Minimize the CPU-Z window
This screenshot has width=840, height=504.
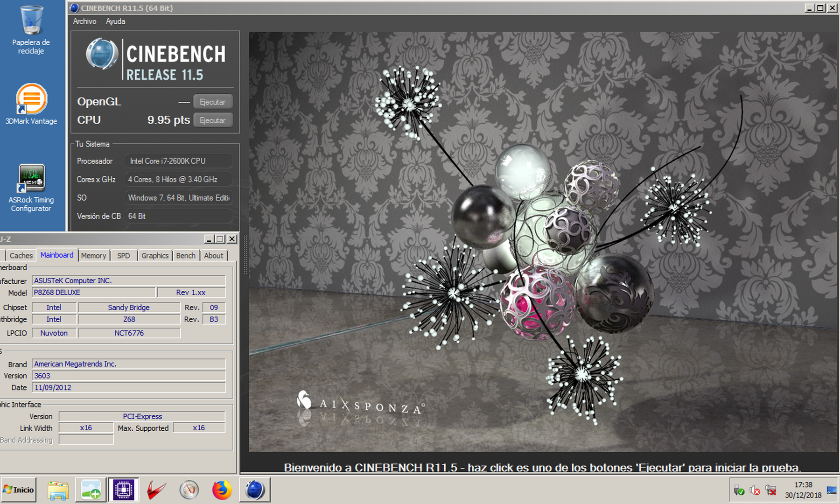210,239
